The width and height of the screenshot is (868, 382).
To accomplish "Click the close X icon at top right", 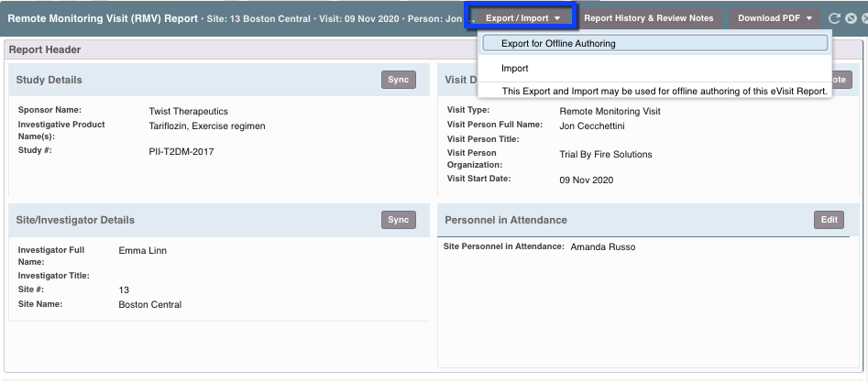I will pos(863,18).
